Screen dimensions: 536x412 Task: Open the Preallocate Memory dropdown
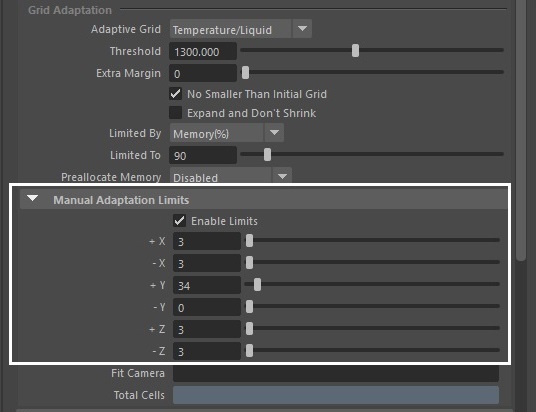tap(231, 176)
